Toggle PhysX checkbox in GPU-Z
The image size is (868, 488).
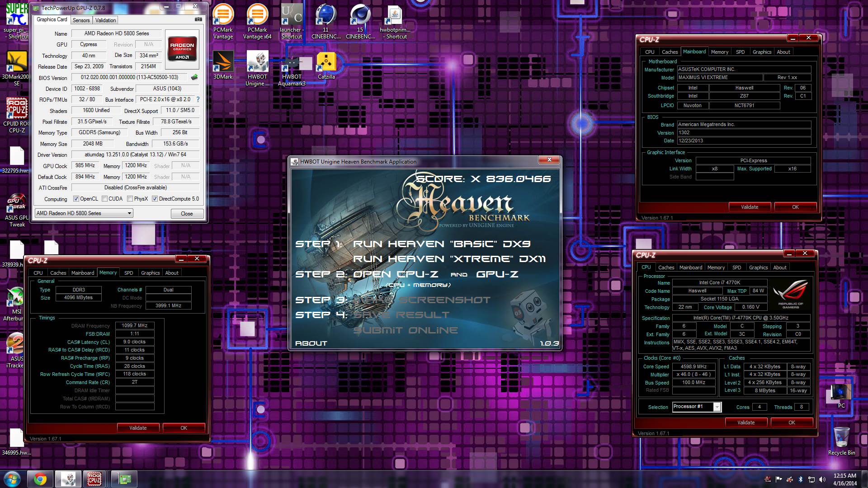pyautogui.click(x=130, y=199)
